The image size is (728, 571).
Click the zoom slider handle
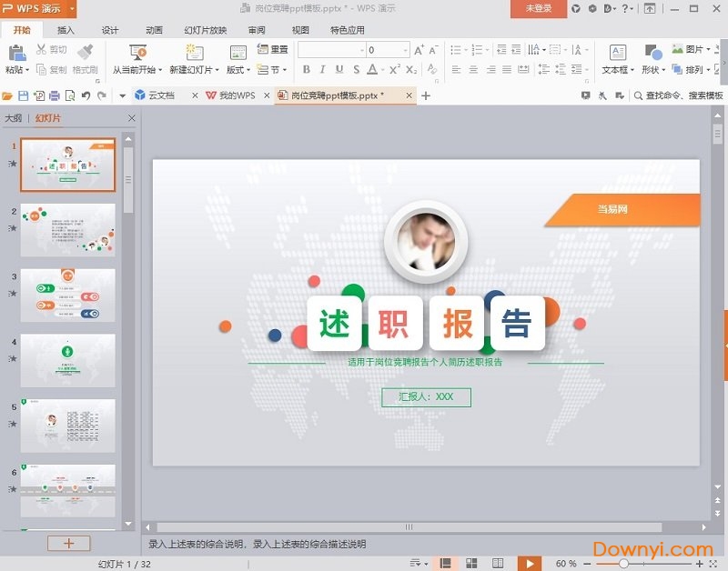(x=624, y=564)
